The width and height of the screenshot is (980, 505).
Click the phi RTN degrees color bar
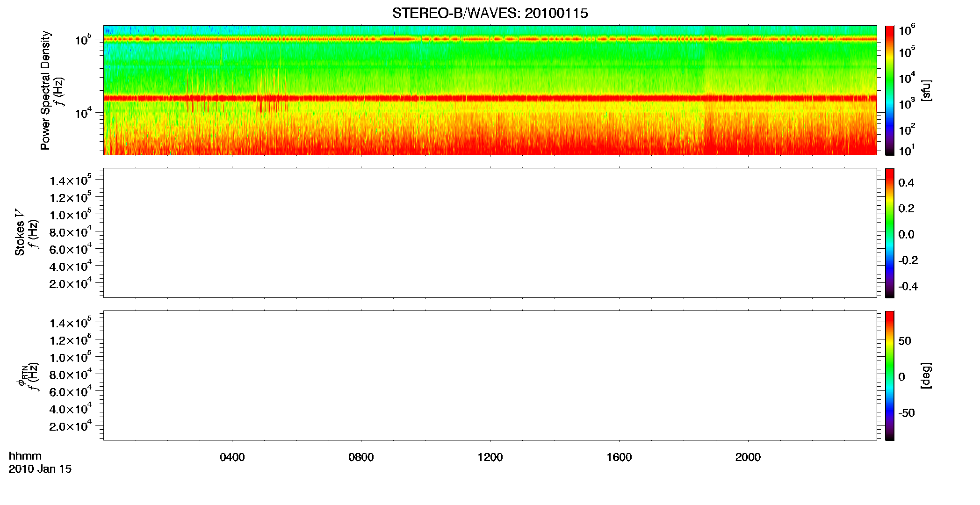890,375
